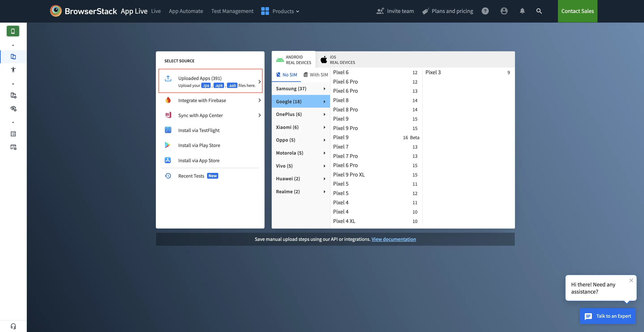Click the headset support icon
Image resolution: width=644 pixels, height=332 pixels.
(x=13, y=326)
